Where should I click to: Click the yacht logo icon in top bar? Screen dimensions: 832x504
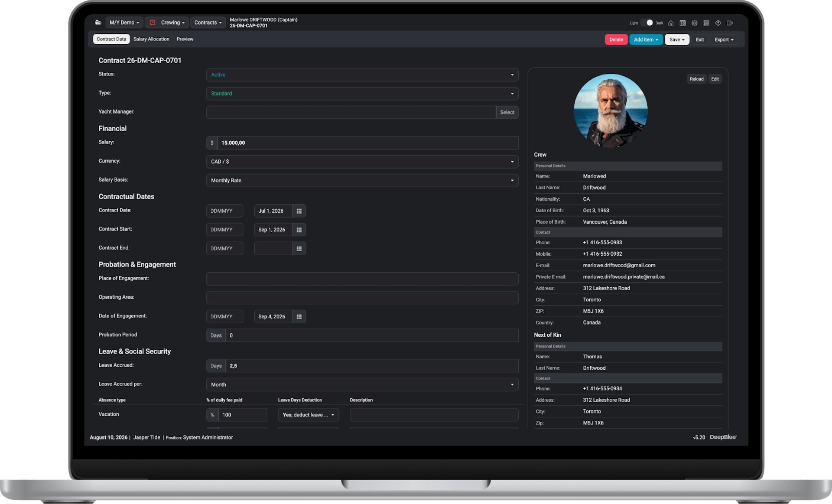pos(98,23)
